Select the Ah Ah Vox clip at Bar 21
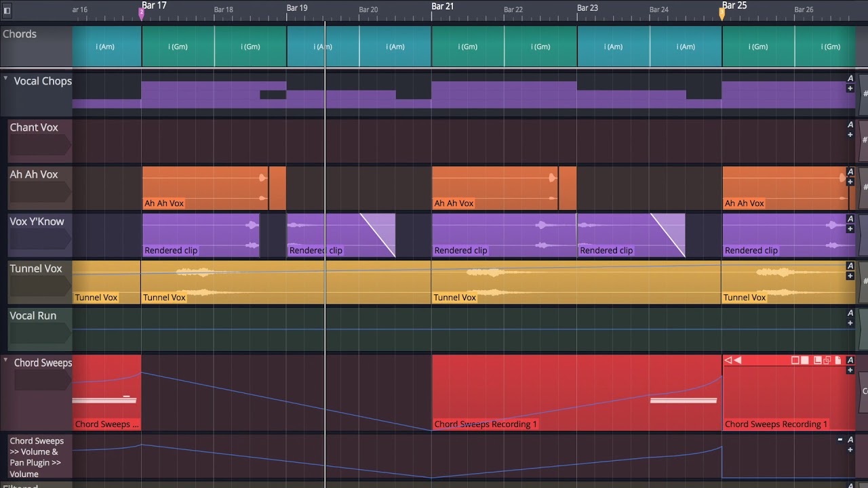Viewport: 868px width, 488px height. click(x=495, y=188)
